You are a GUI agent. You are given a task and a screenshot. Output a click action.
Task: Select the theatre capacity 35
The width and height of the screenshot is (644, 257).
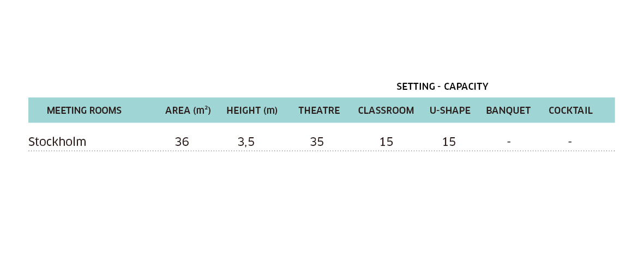coord(317,142)
